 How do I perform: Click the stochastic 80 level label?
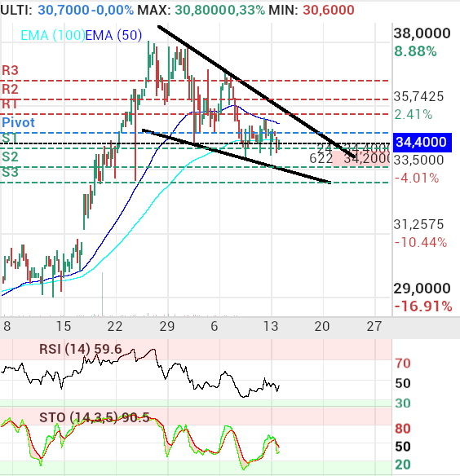[403, 429]
